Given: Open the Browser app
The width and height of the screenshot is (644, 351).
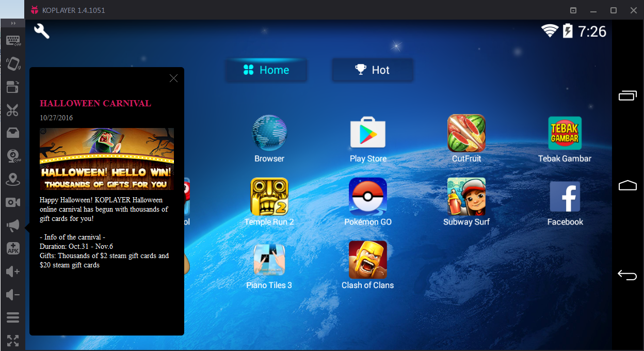Looking at the screenshot, I should (269, 139).
